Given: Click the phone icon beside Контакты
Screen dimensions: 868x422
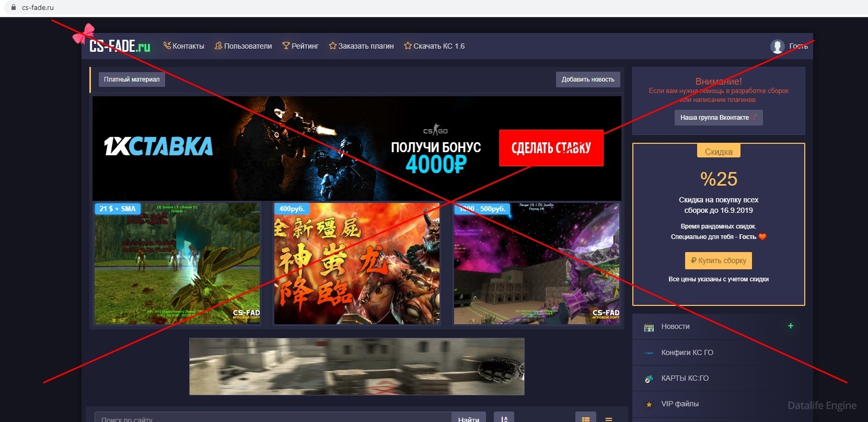Looking at the screenshot, I should click(x=167, y=45).
